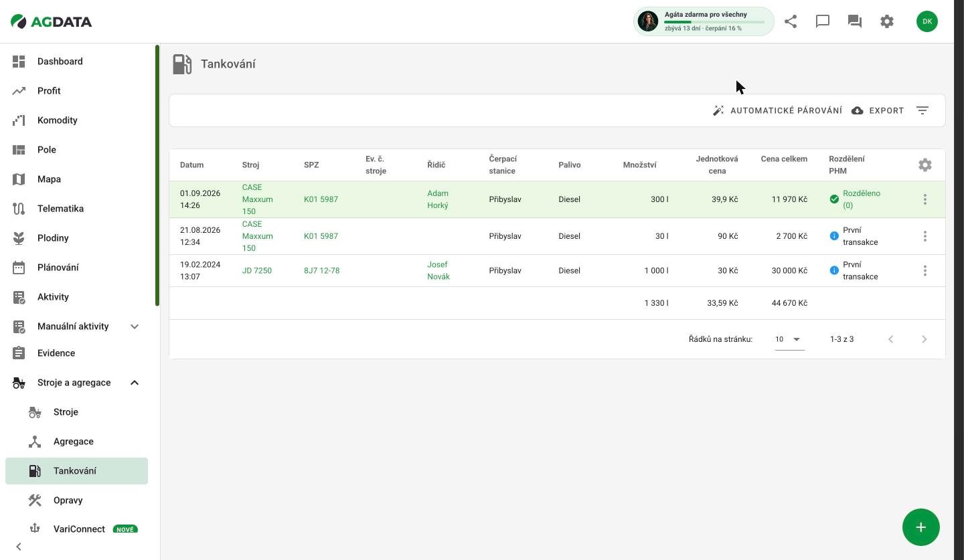
Task: Open Mapa in sidebar
Action: tap(76, 179)
